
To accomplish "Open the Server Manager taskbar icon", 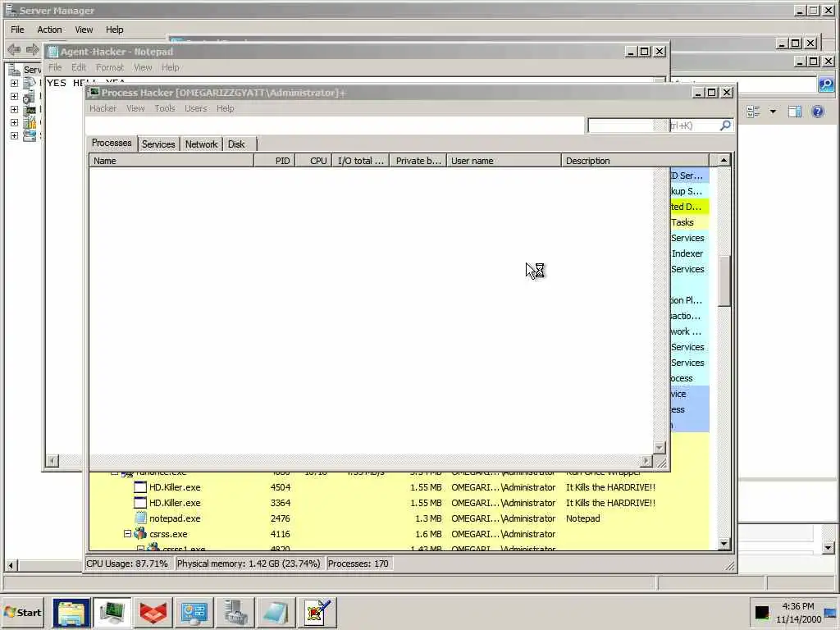I will pos(235,612).
